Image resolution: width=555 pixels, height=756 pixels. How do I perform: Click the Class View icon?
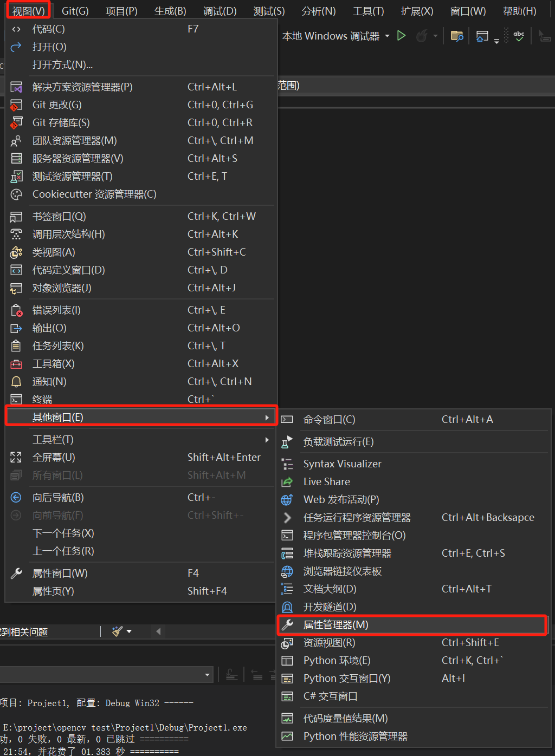click(x=16, y=252)
